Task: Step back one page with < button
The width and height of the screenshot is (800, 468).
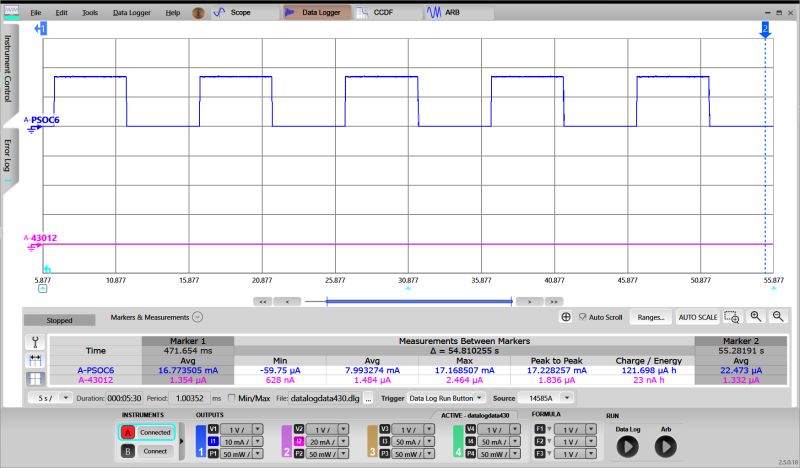Action: tap(287, 302)
